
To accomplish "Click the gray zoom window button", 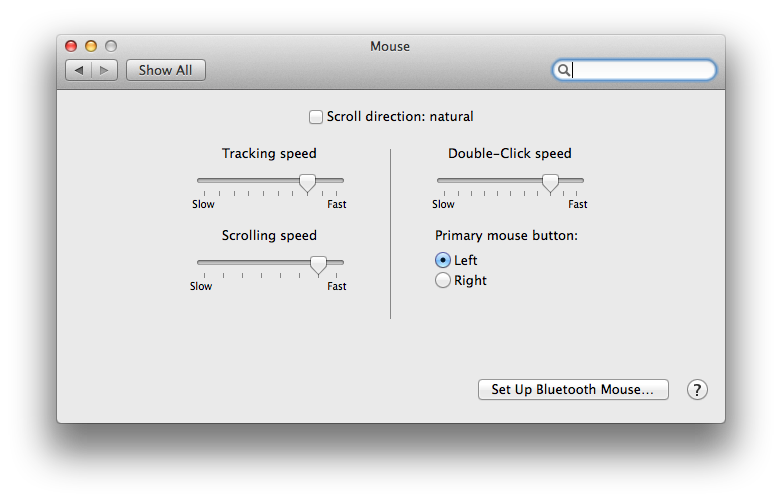I will pos(111,46).
